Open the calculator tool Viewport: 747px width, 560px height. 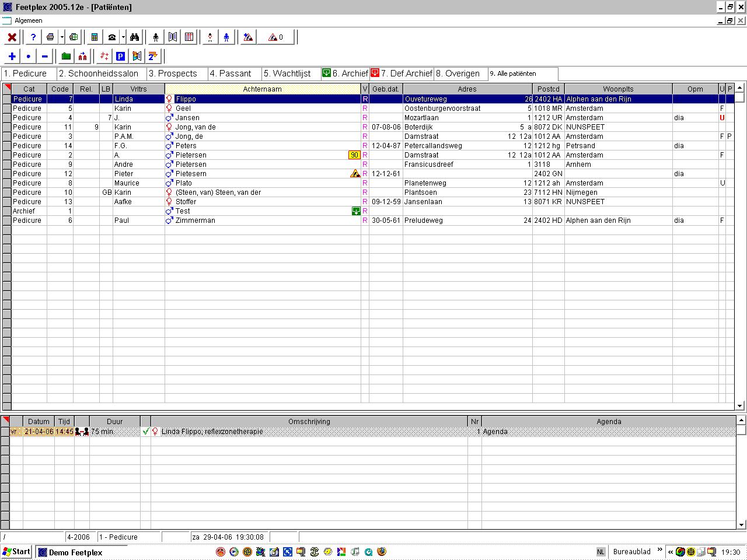[x=94, y=37]
